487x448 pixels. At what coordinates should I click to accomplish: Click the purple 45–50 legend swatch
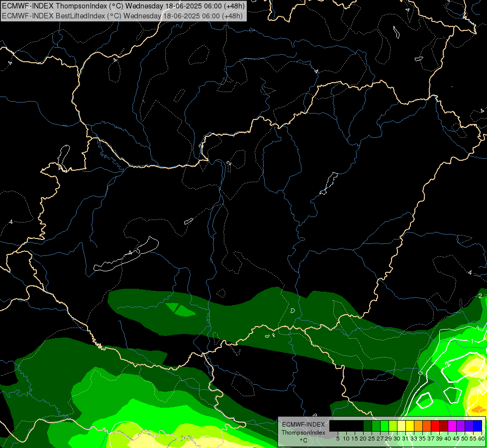click(461, 426)
